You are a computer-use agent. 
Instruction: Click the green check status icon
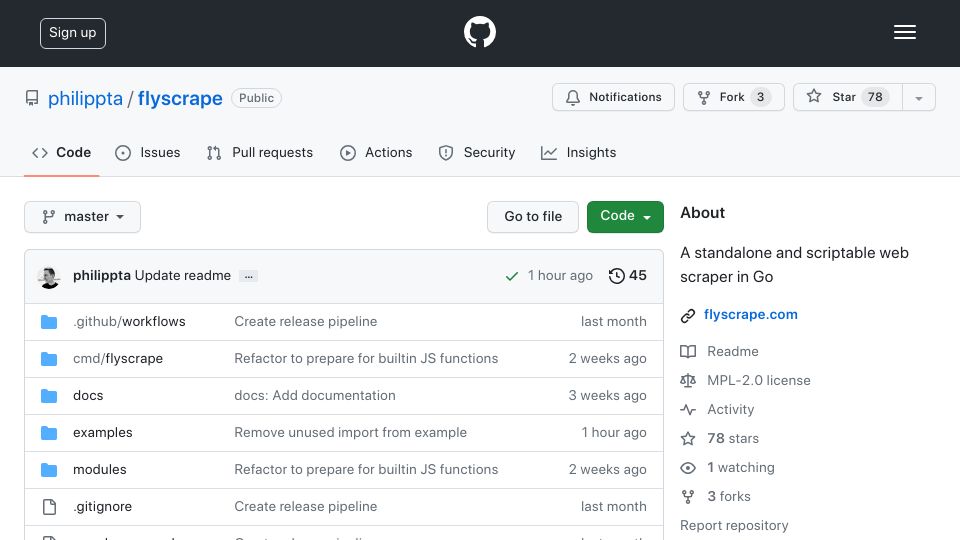coord(512,276)
